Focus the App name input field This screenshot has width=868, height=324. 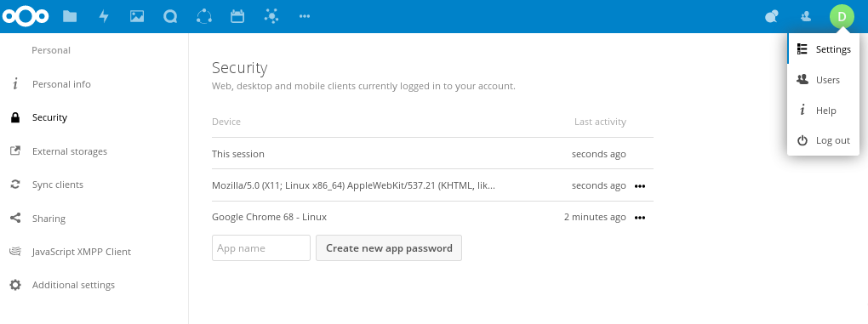(x=260, y=247)
